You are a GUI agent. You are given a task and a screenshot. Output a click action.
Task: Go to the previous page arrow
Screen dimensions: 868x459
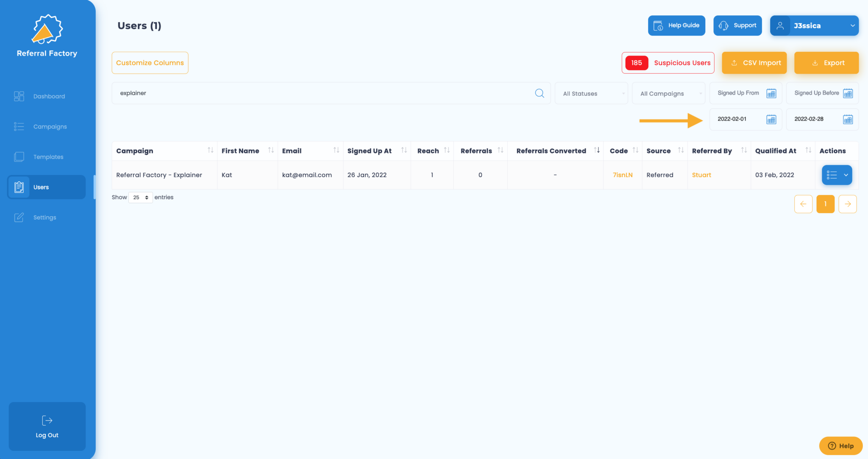pyautogui.click(x=803, y=204)
